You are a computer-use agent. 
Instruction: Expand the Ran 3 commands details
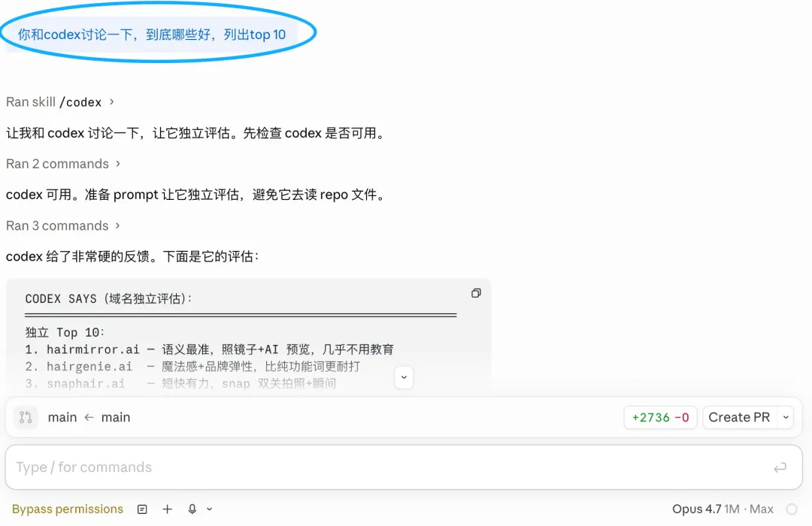point(63,225)
